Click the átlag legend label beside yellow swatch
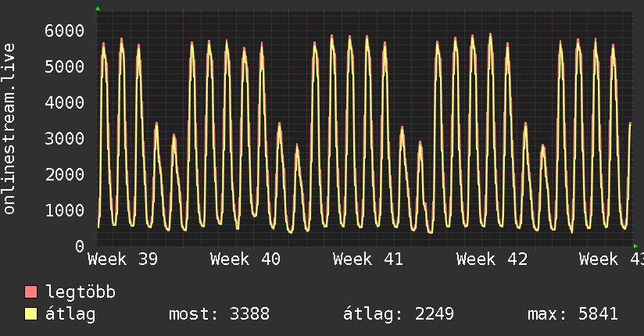The image size is (644, 336). (x=70, y=314)
